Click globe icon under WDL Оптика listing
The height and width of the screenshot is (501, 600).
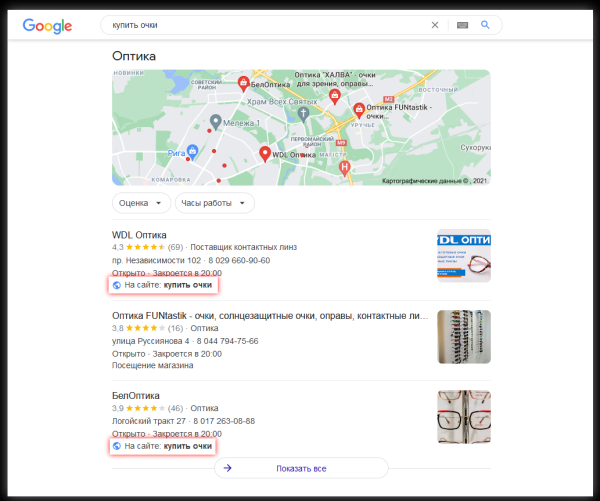tap(117, 285)
